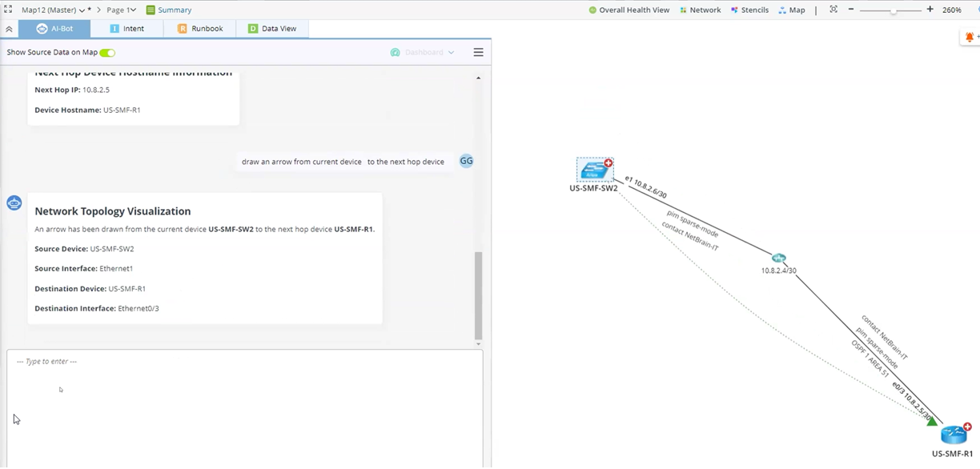This screenshot has height=469, width=980.
Task: Click the AI-Bot avatar beside response
Action: 14,202
